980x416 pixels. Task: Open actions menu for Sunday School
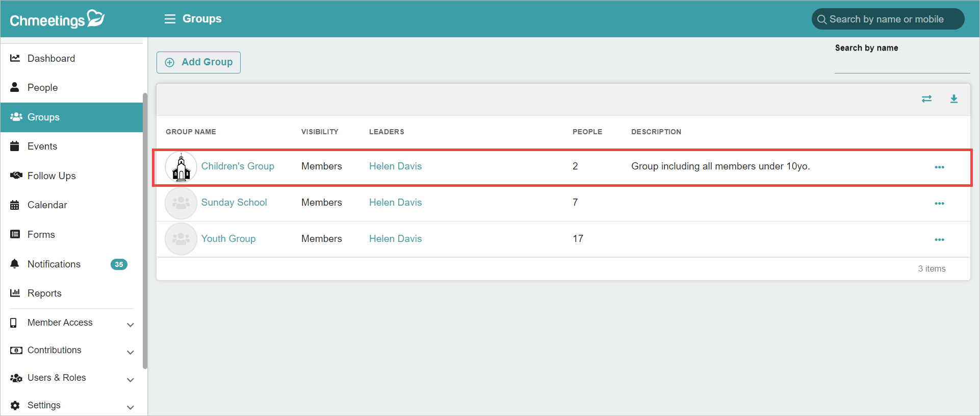click(940, 204)
